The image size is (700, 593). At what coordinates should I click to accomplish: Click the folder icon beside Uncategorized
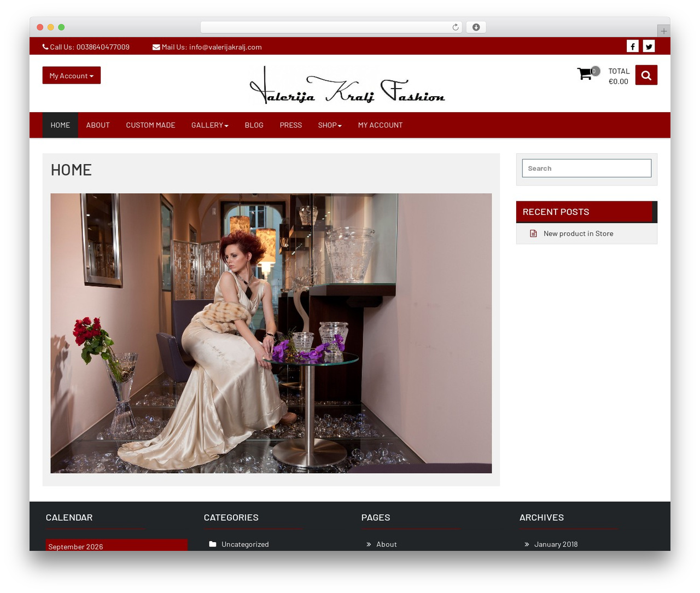[x=213, y=544]
